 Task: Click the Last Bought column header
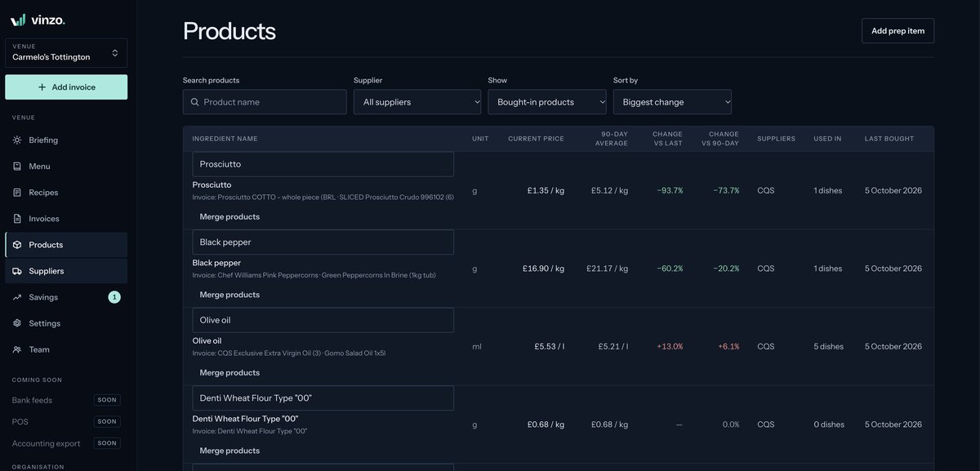point(889,139)
